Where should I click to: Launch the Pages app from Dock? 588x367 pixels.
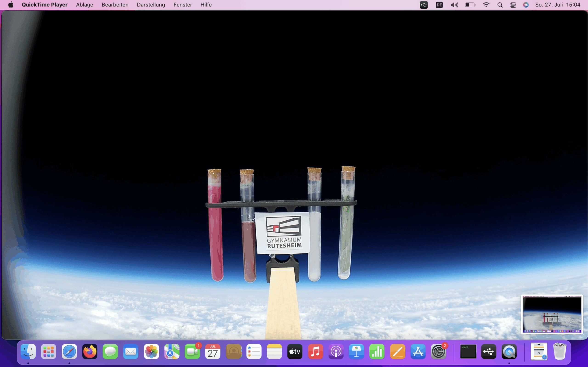coord(398,352)
